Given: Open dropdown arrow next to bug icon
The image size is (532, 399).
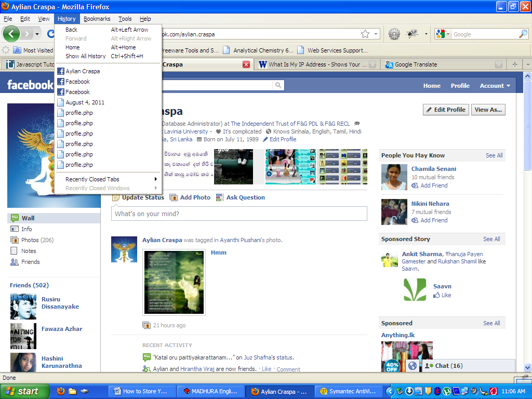Looking at the screenshot, I should pyautogui.click(x=426, y=34).
